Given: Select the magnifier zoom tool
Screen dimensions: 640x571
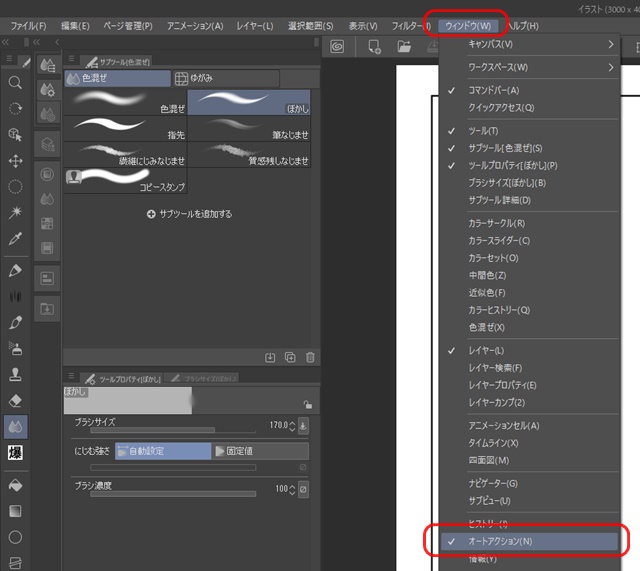Looking at the screenshot, I should (15, 83).
